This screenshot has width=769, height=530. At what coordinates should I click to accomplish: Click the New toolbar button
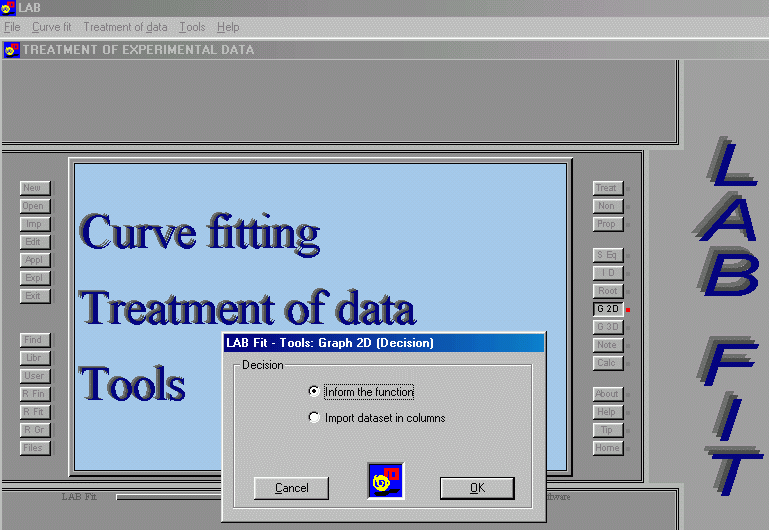tap(35, 188)
